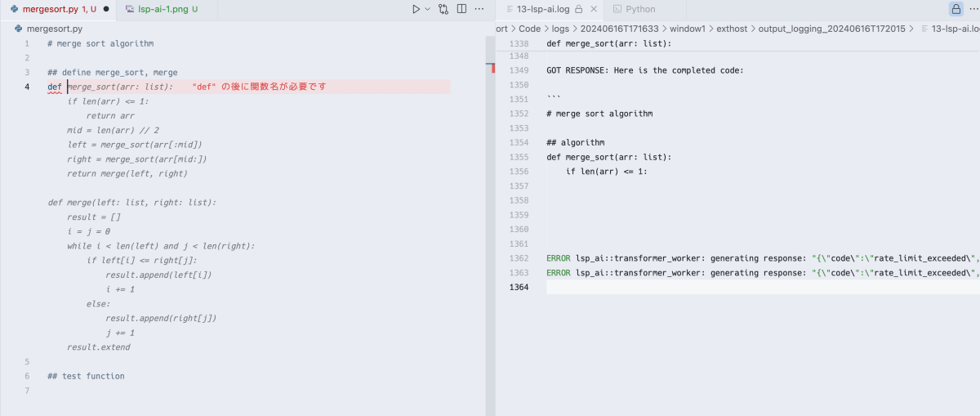
Task: Select 20240616T171633 breadcrumb segment
Action: pos(619,29)
